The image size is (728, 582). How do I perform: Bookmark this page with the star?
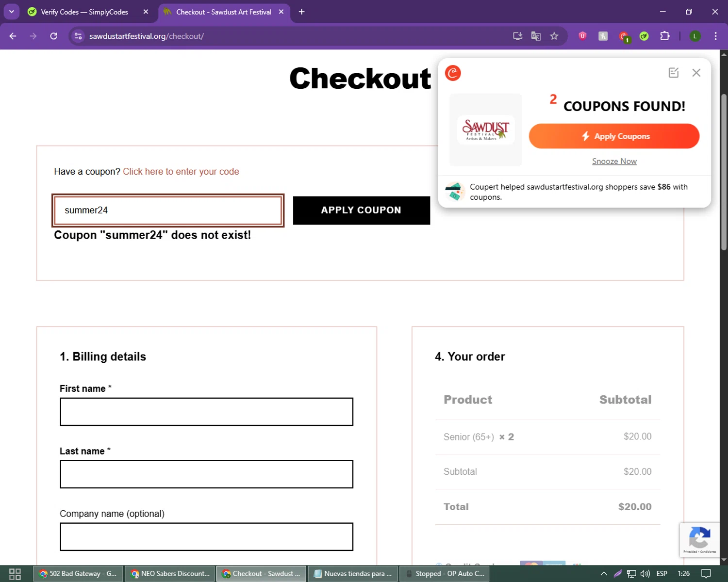coord(554,36)
